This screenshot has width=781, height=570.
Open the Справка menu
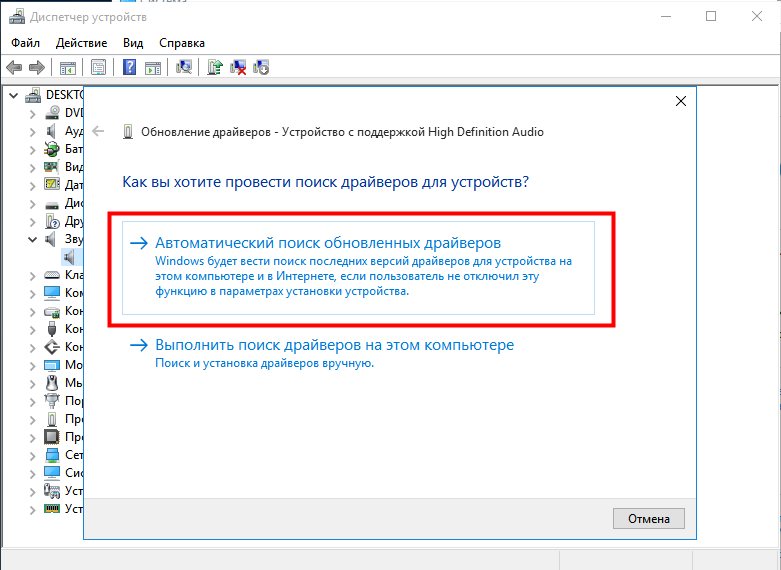tap(182, 43)
